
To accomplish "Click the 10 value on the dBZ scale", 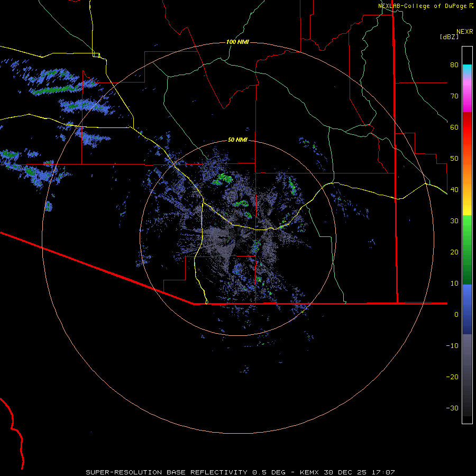I will (x=454, y=283).
